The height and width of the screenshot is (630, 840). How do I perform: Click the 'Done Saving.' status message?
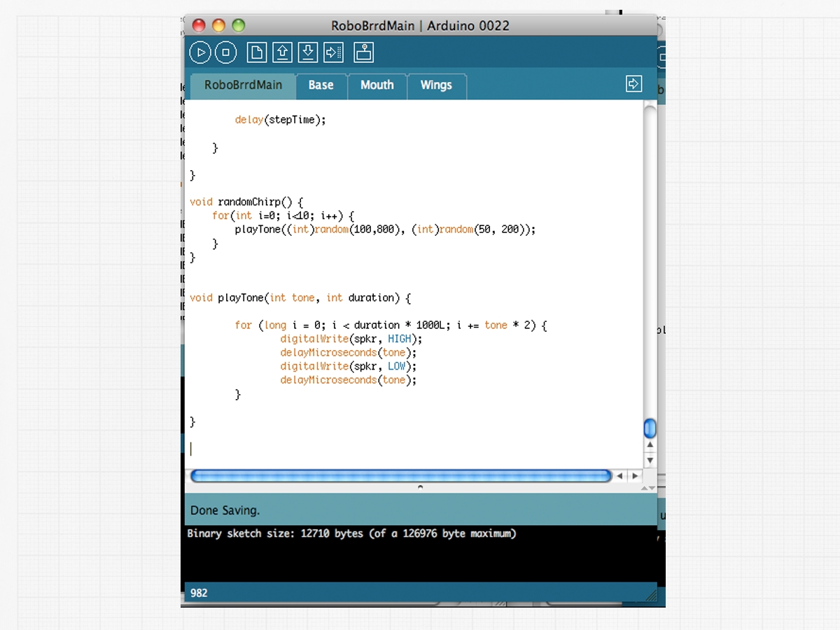click(225, 510)
